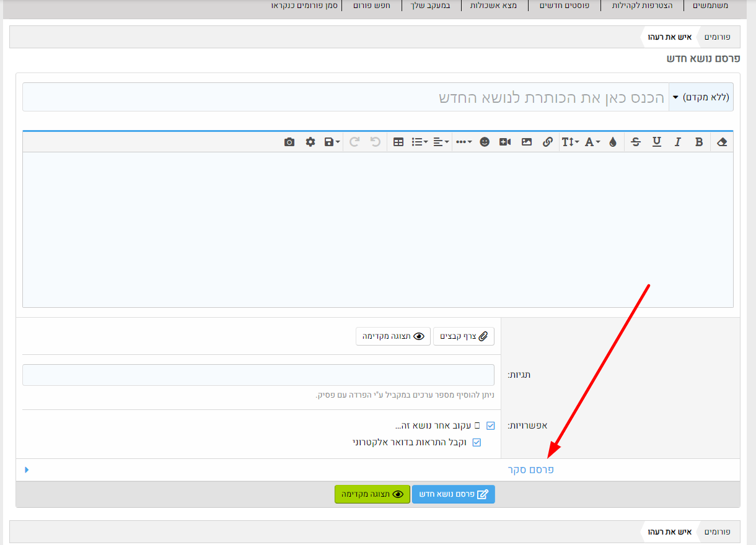
Task: Toggle the עקוב אחר נושא זה checkbox
Action: 491,425
